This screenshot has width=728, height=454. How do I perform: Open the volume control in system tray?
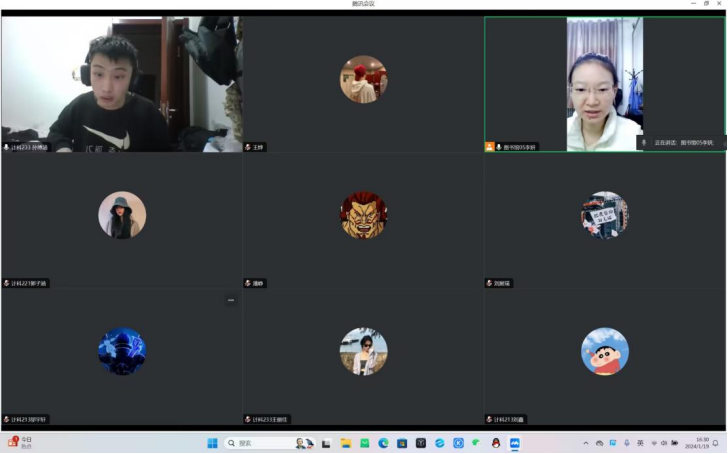coord(664,443)
